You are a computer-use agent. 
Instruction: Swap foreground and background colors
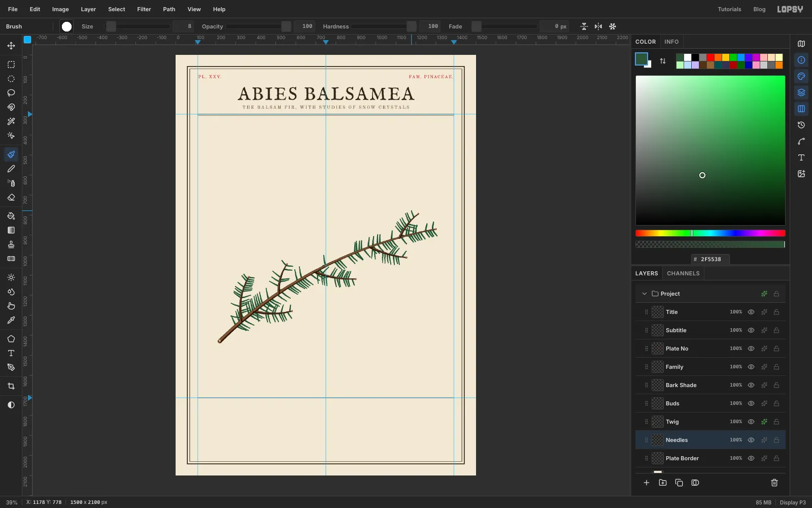(663, 61)
